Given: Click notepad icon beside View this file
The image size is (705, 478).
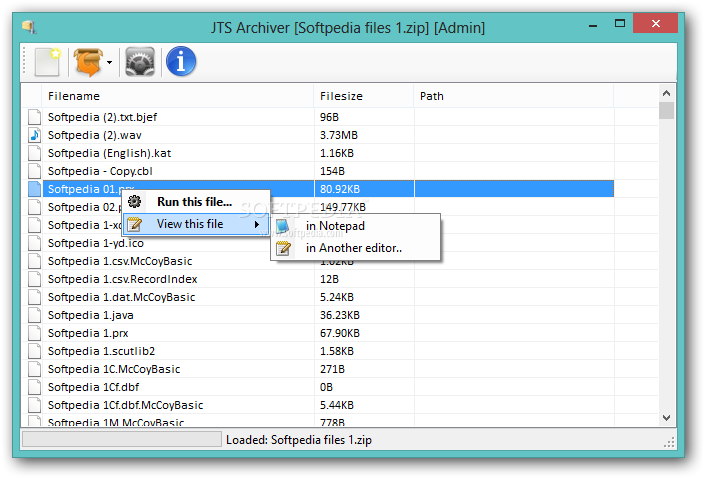Looking at the screenshot, I should click(x=134, y=224).
